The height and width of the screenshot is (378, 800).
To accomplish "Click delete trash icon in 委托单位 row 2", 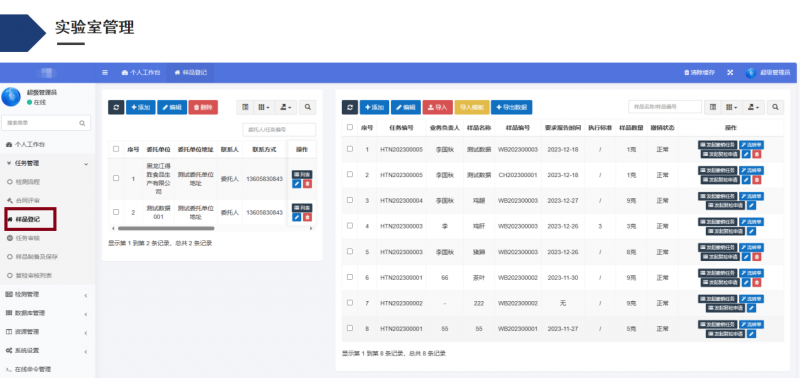I will [307, 217].
